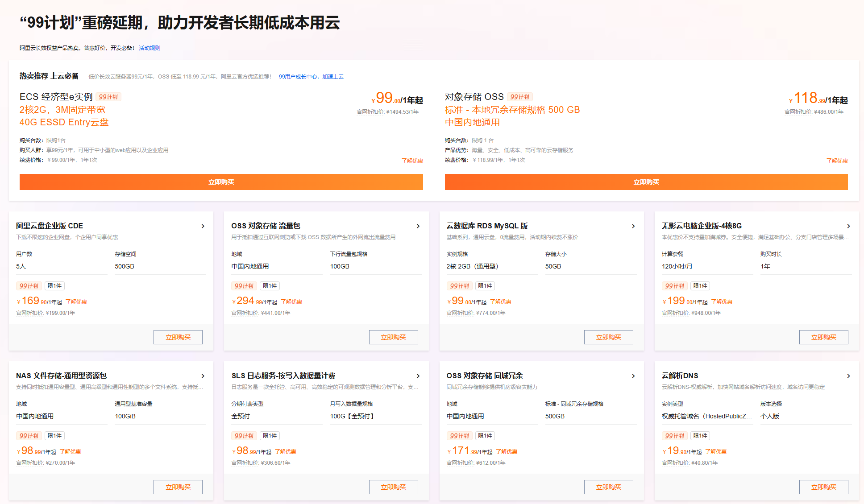This screenshot has height=504, width=864.
Task: Click 99计划 badge in OSS 流量包 card
Action: (244, 286)
